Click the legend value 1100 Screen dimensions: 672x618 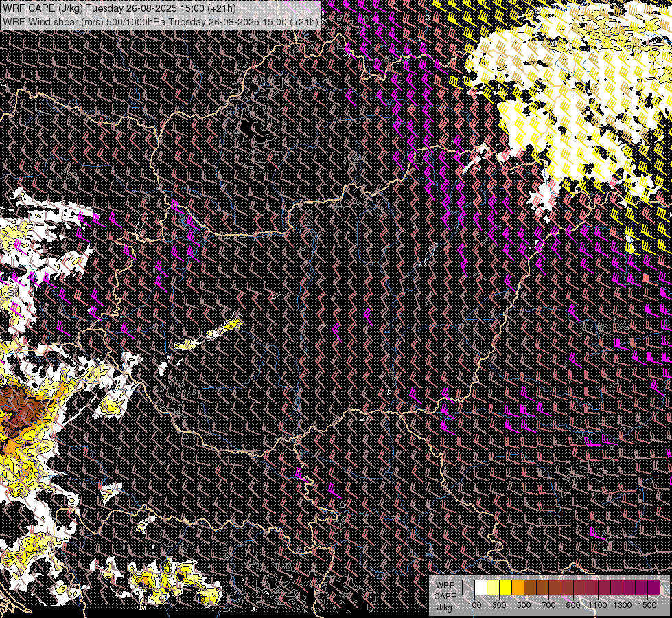[598, 605]
